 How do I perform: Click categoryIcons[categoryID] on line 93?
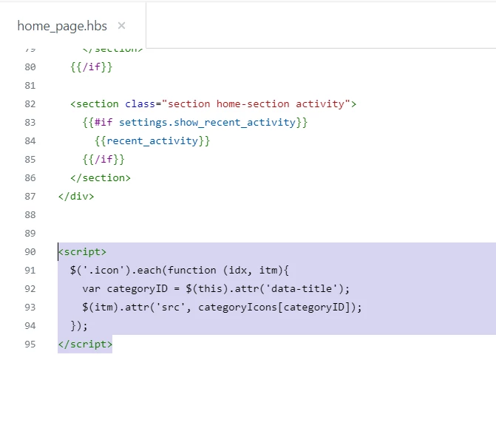click(x=274, y=308)
